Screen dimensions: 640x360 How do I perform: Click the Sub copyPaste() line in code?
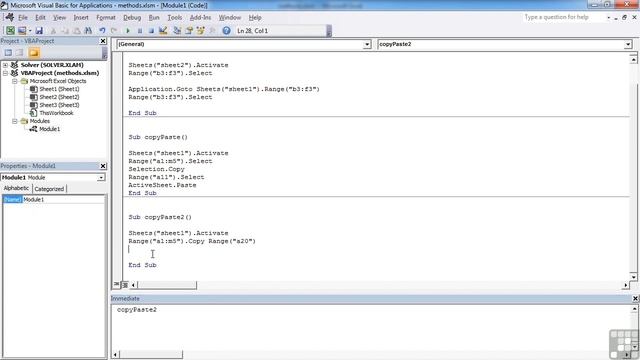click(x=158, y=137)
